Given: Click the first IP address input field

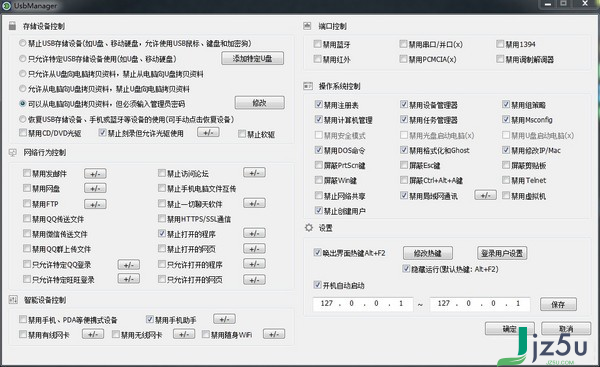Looking at the screenshot, I should coord(363,304).
